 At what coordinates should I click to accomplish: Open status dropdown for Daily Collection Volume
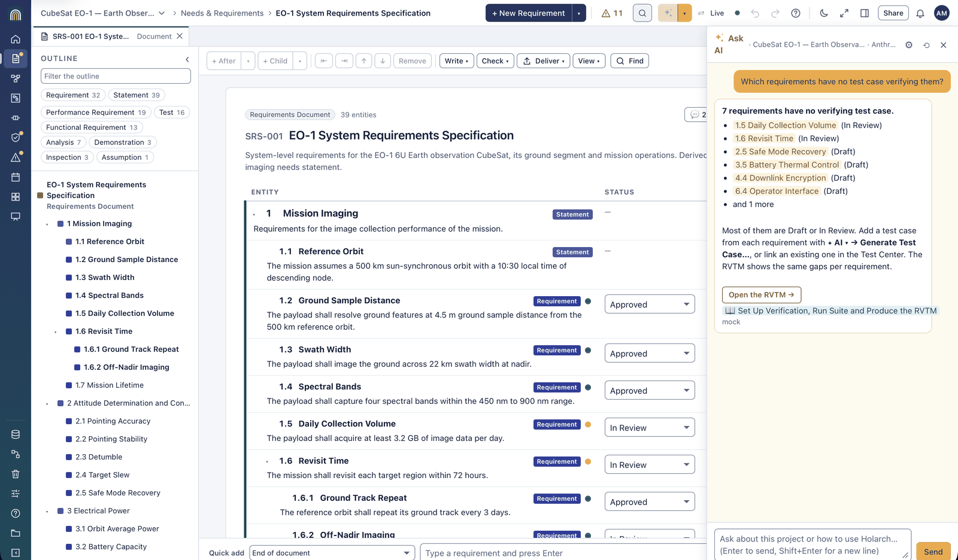pyautogui.click(x=650, y=428)
